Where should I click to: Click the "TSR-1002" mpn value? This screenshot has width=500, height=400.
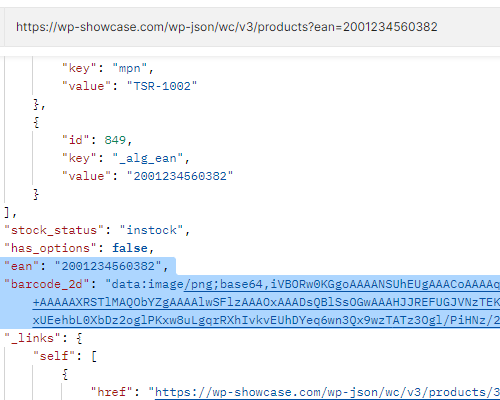pos(162,86)
